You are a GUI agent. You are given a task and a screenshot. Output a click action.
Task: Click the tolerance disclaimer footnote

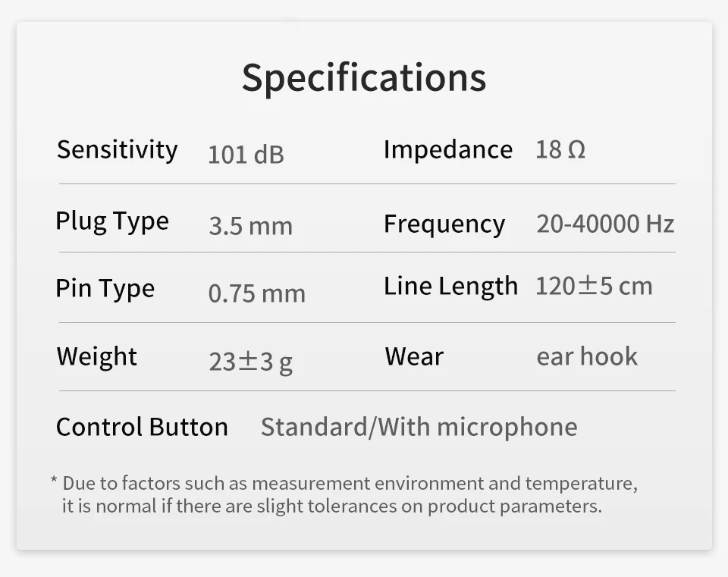[344, 495]
